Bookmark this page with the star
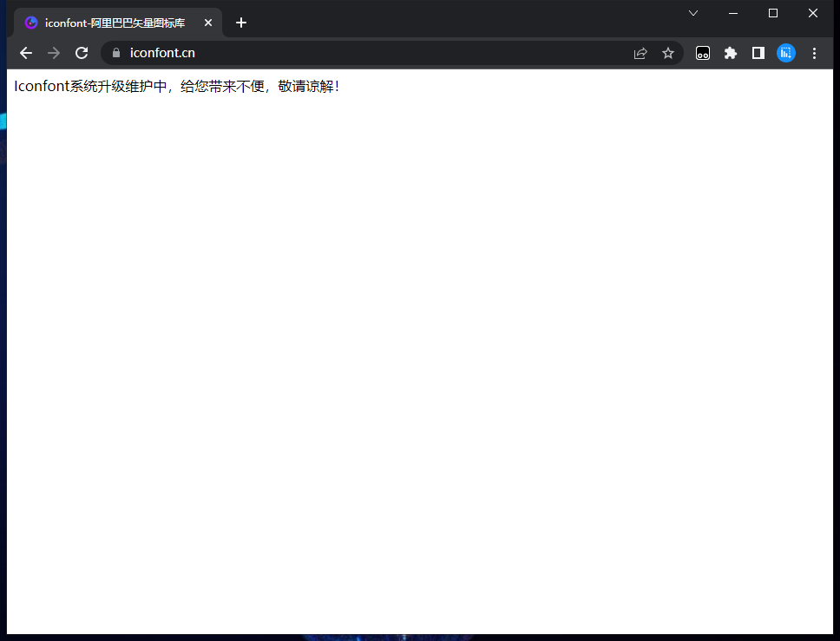840x641 pixels. 668,53
